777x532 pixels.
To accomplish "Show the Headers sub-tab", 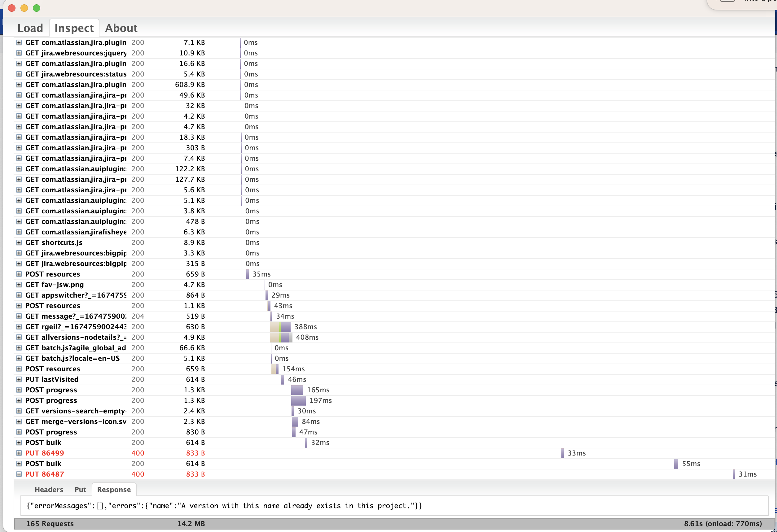I will pyautogui.click(x=49, y=490).
